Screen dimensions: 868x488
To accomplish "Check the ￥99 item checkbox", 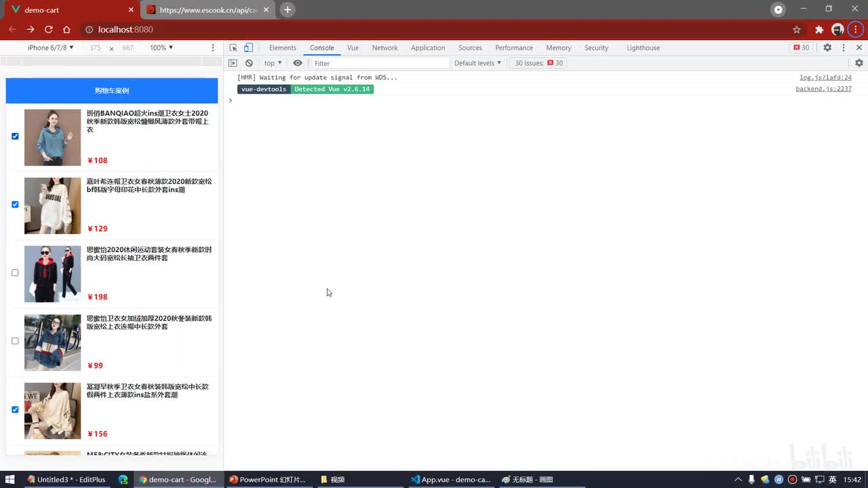I will 15,341.
